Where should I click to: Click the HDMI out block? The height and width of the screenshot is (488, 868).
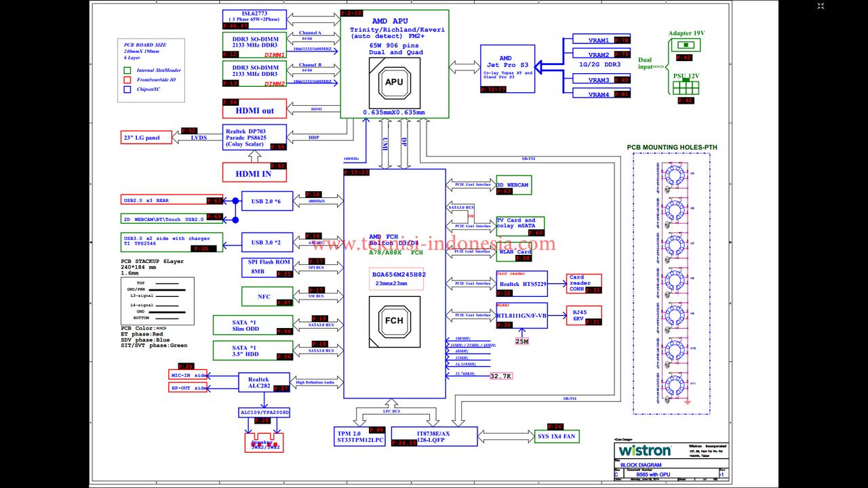pos(254,108)
